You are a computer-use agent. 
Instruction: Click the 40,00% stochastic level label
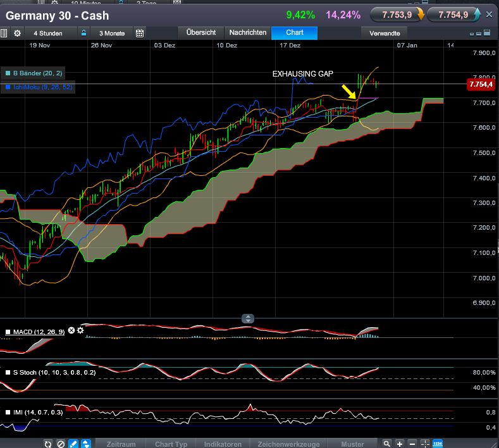click(484, 387)
